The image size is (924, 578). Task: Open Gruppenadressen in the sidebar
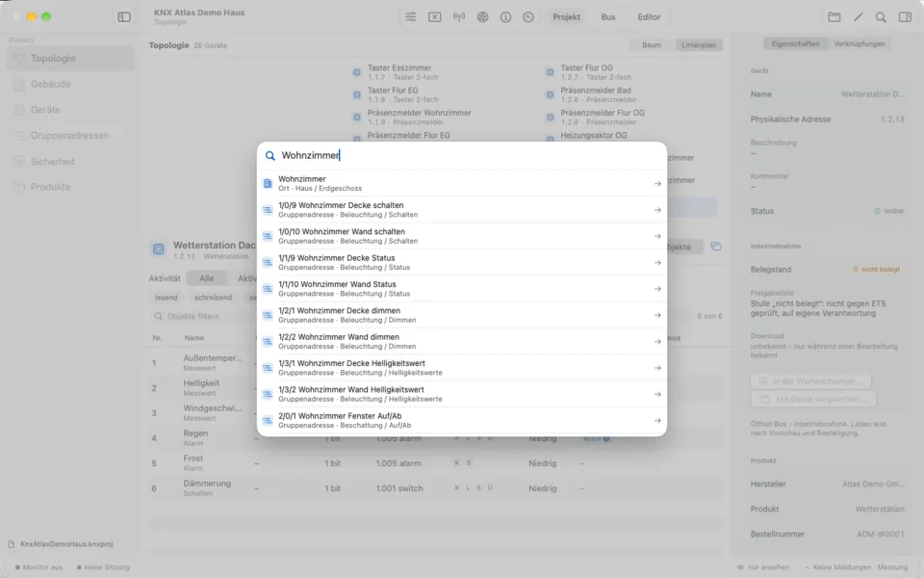click(x=70, y=136)
